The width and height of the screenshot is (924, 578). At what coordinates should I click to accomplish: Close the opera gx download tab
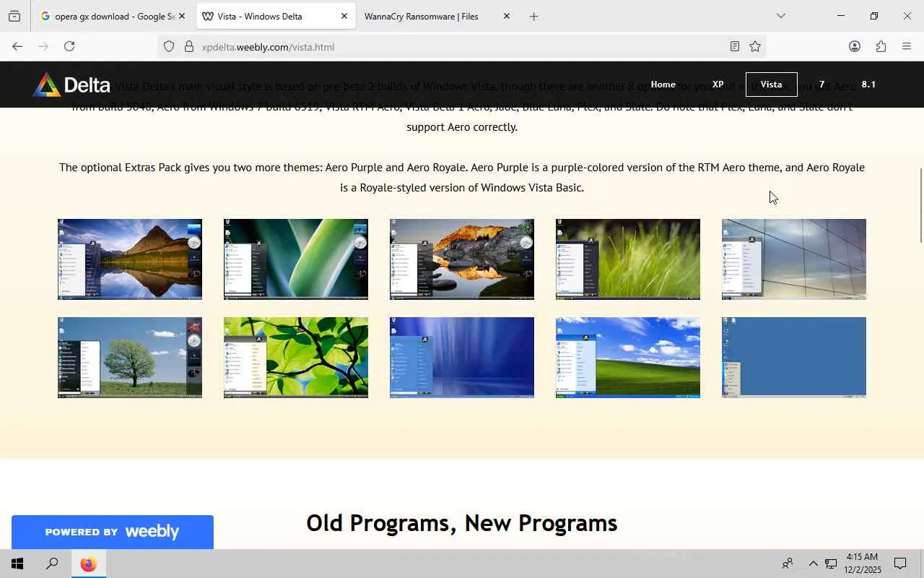[181, 16]
